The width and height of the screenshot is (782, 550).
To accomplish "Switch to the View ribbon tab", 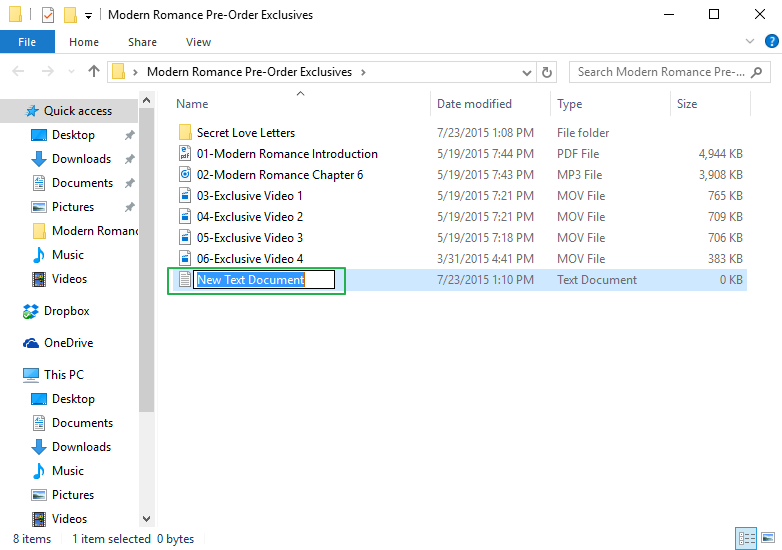I will click(198, 42).
